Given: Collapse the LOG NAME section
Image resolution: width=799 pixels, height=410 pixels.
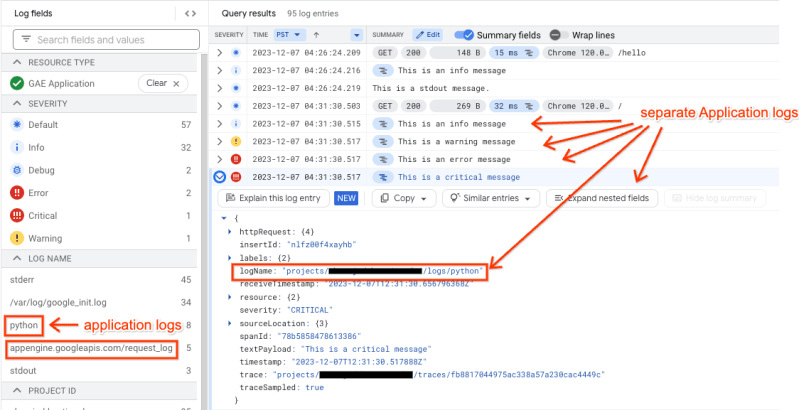Looking at the screenshot, I should [x=17, y=259].
